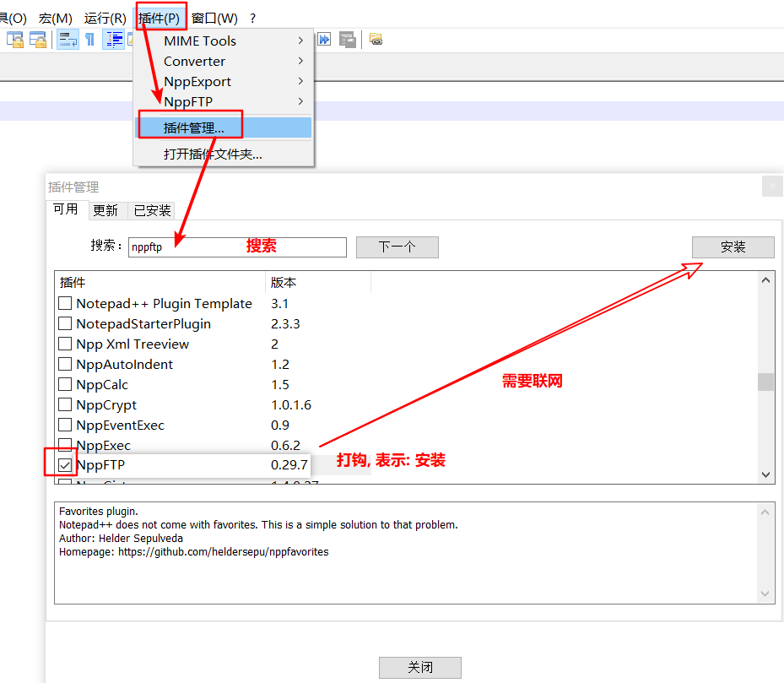Viewport: 784px width, 683px height.
Task: Expand the MIME Tools submenu
Action: (x=224, y=41)
